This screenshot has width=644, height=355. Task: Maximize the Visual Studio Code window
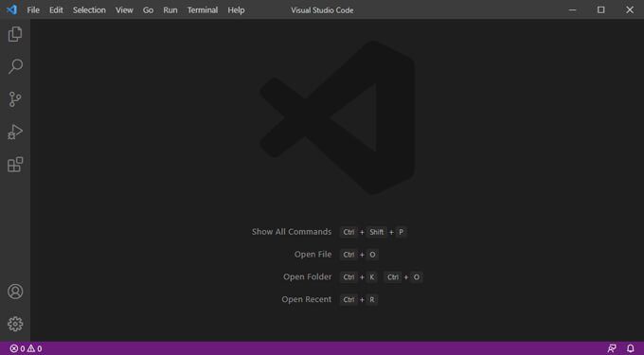pos(600,9)
